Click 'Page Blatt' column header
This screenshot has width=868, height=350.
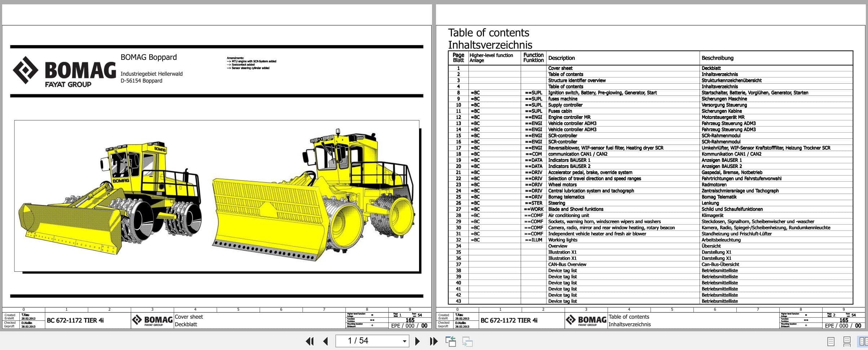pos(458,58)
